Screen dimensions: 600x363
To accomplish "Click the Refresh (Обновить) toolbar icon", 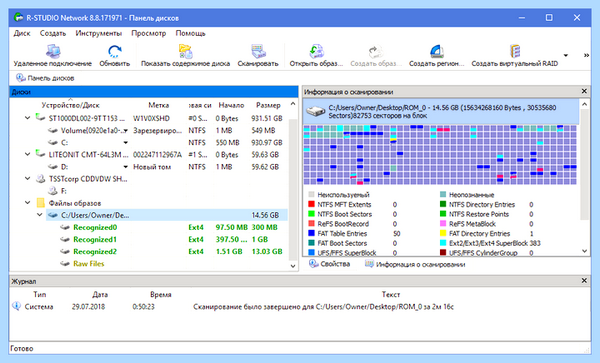I will [114, 51].
